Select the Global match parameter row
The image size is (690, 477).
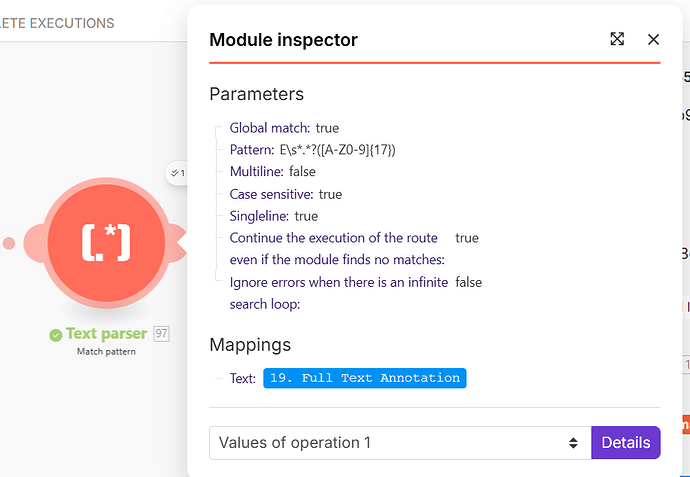click(x=284, y=128)
